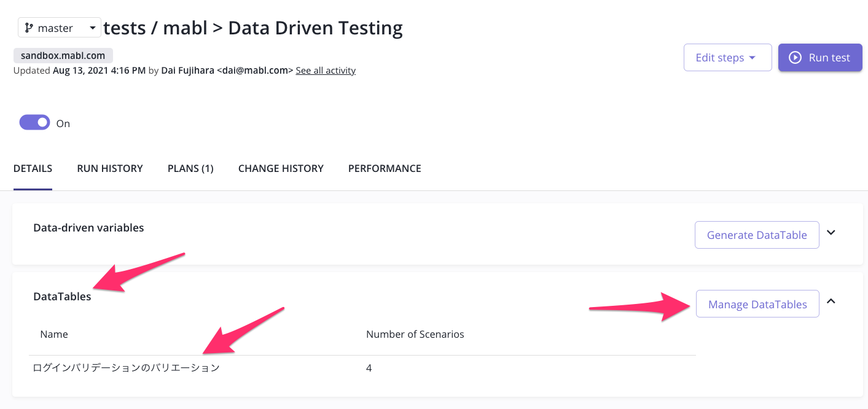Toggle the test On switch off
Viewport: 868px width, 409px height.
(x=34, y=123)
